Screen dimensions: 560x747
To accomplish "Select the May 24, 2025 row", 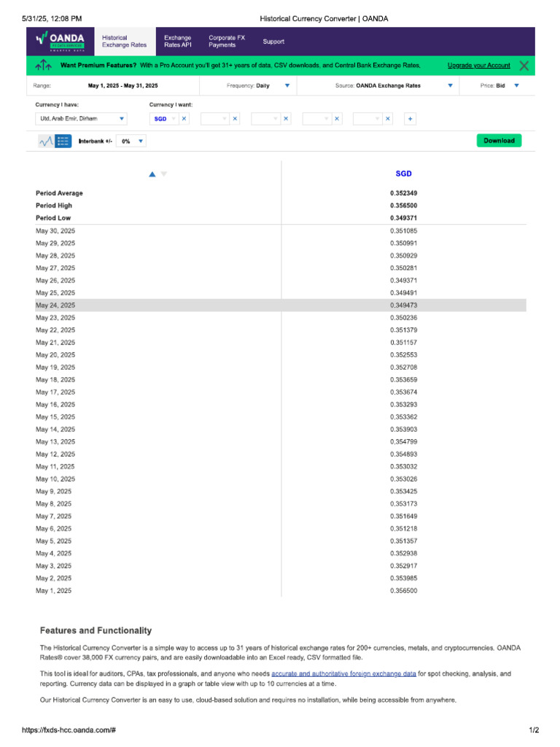I will (x=280, y=305).
